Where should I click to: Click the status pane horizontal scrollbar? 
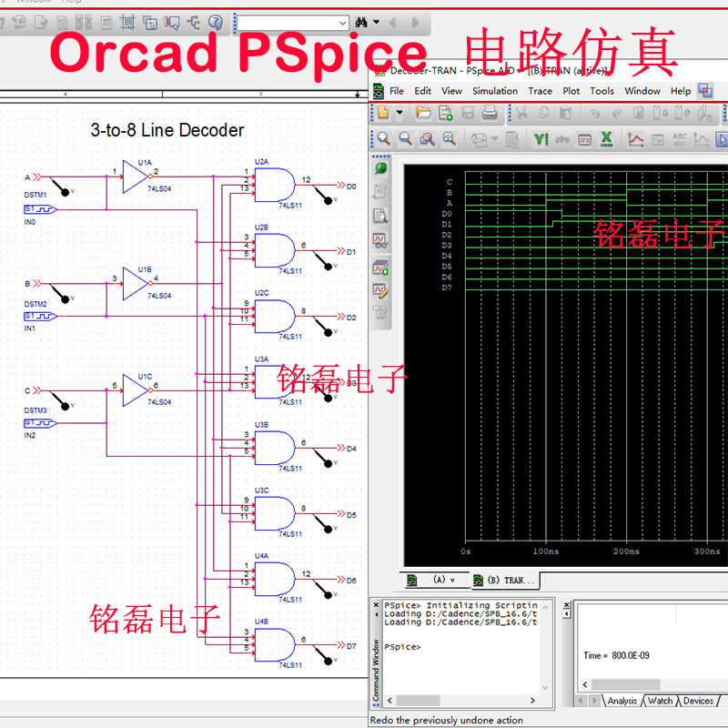pos(625,684)
